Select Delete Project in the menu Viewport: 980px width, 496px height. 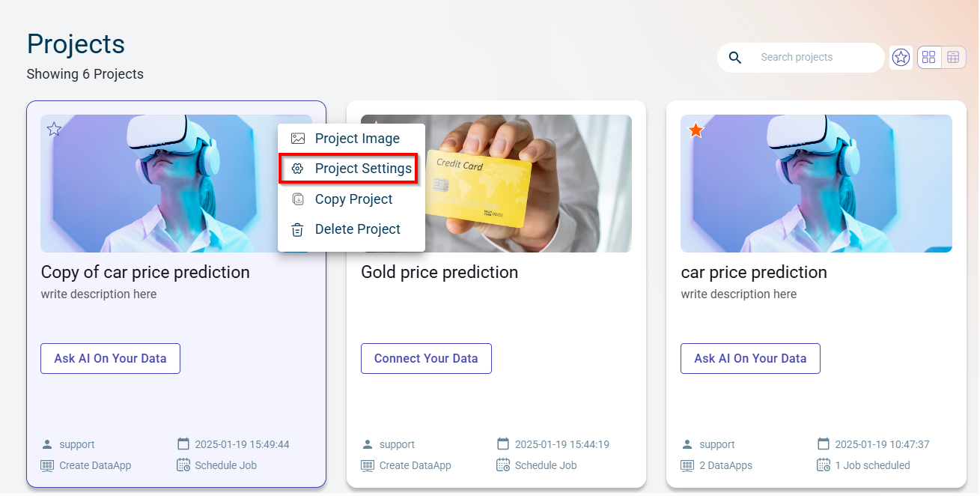357,229
